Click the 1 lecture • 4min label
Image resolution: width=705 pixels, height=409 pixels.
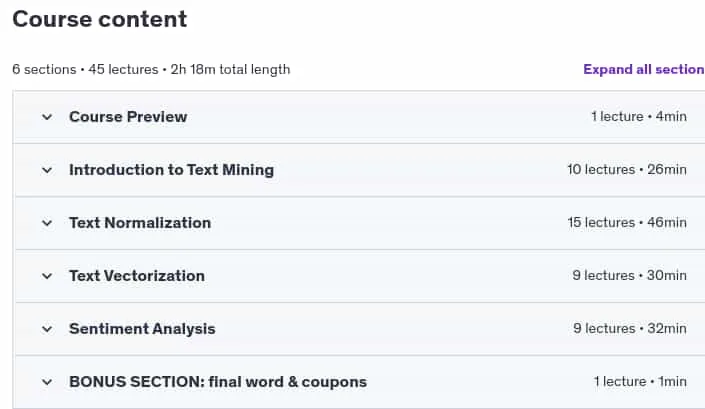[639, 116]
